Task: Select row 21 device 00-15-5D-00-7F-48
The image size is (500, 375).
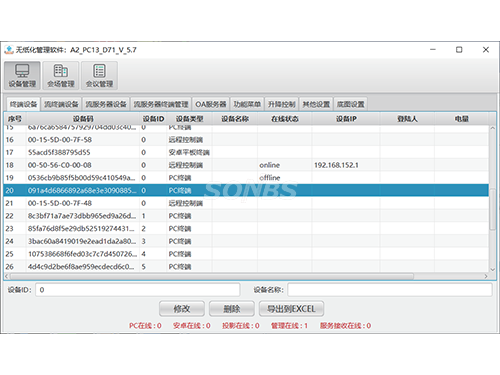Action: pyautogui.click(x=247, y=203)
